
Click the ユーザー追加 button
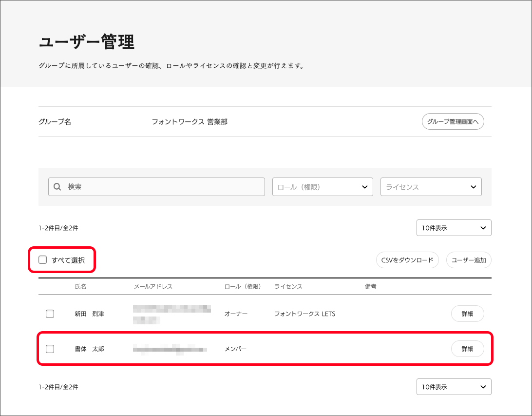coord(468,260)
